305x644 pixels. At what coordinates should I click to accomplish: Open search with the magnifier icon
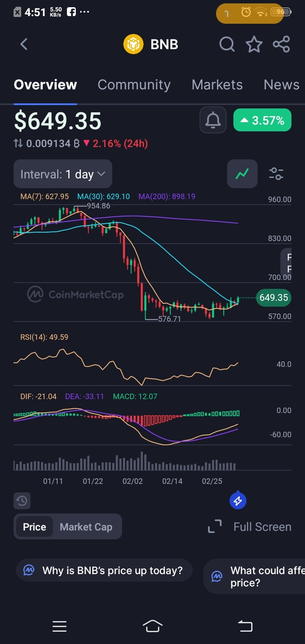point(227,44)
